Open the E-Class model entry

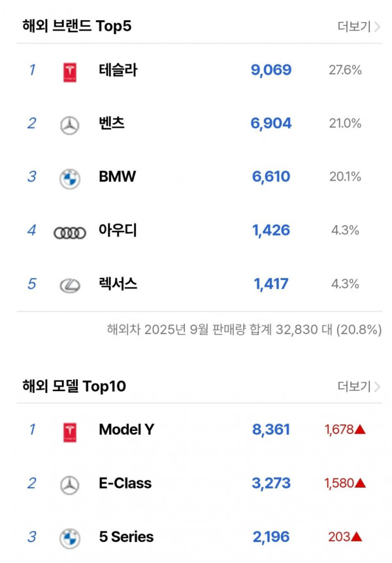(125, 483)
